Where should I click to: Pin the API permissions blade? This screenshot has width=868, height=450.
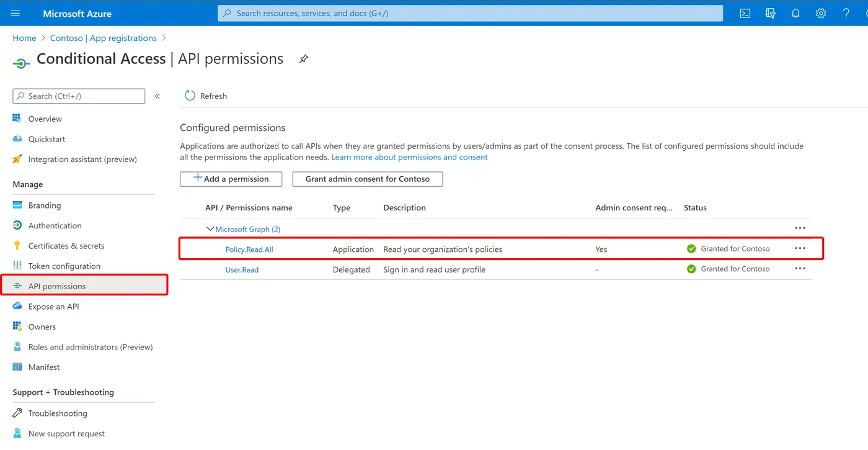coord(304,59)
